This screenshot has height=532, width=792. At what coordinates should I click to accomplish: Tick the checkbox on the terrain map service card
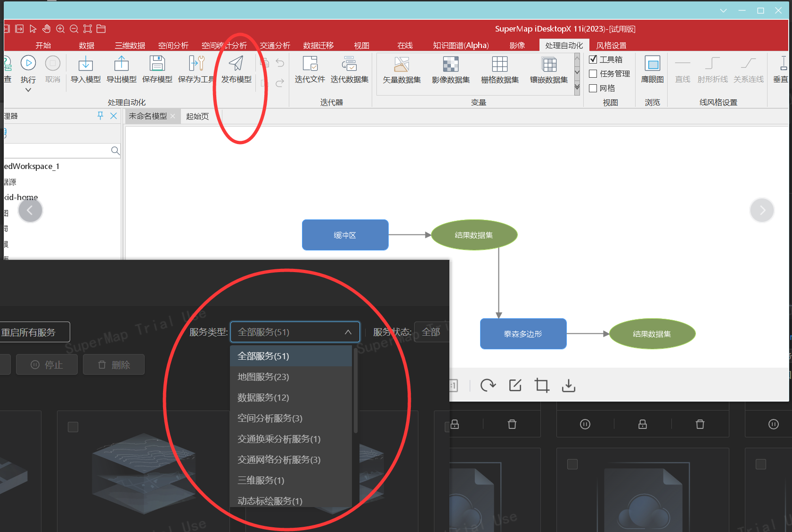[x=73, y=427]
